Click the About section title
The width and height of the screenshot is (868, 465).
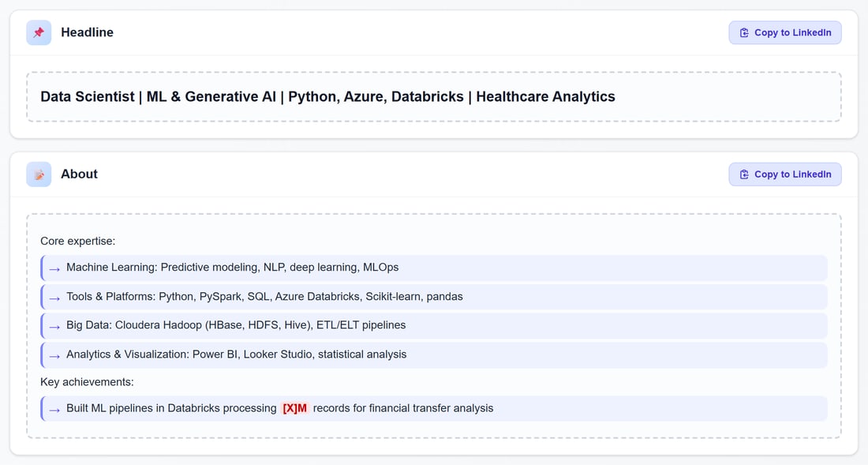(x=79, y=174)
